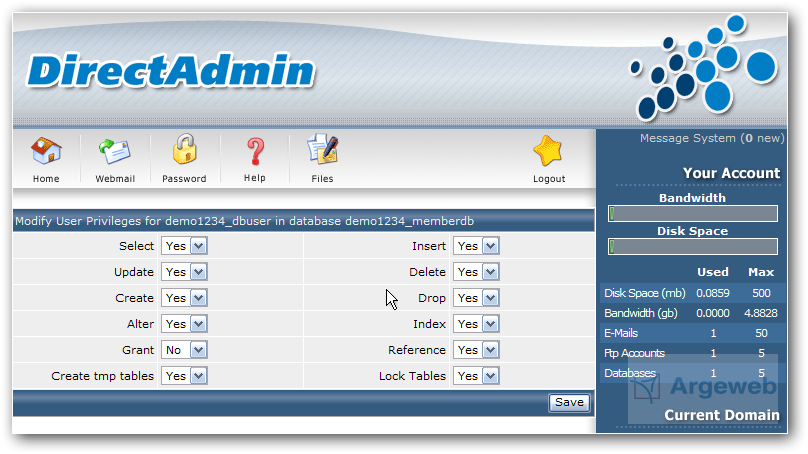This screenshot has width=808, height=454.
Task: Click the Webmail text label
Action: [x=115, y=179]
